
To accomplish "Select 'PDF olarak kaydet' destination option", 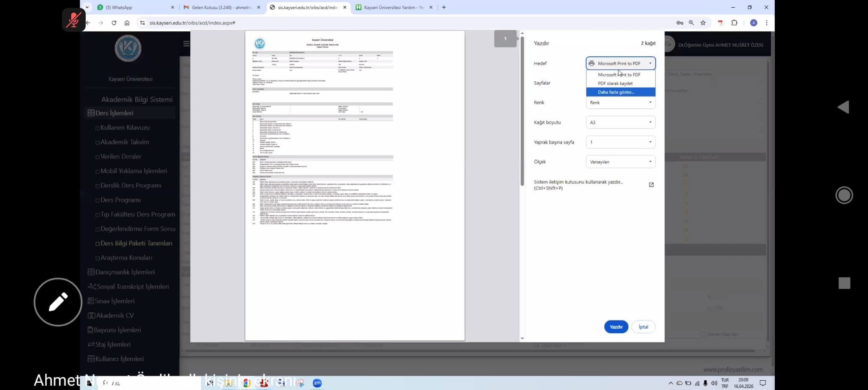I will point(615,83).
